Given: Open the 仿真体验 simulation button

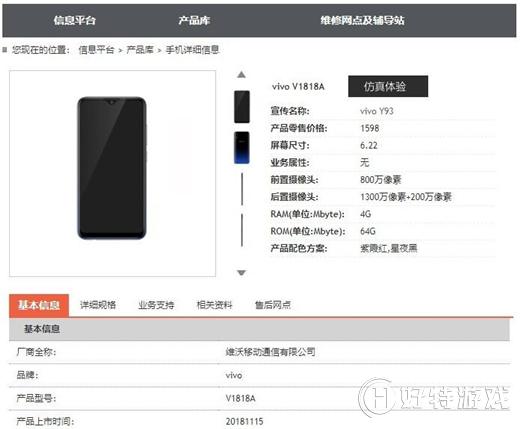Looking at the screenshot, I should coord(388,86).
